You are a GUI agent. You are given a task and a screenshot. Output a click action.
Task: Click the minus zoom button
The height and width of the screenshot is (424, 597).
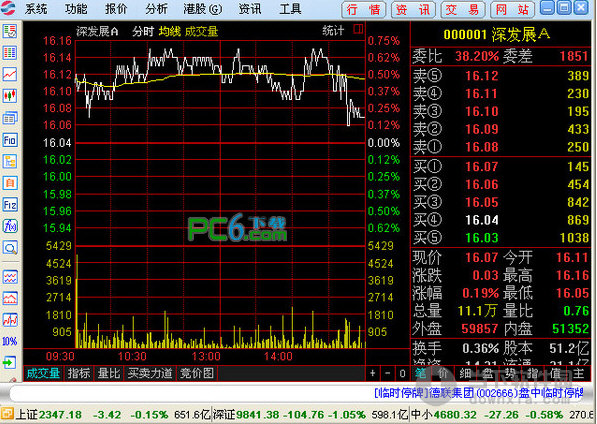388,373
